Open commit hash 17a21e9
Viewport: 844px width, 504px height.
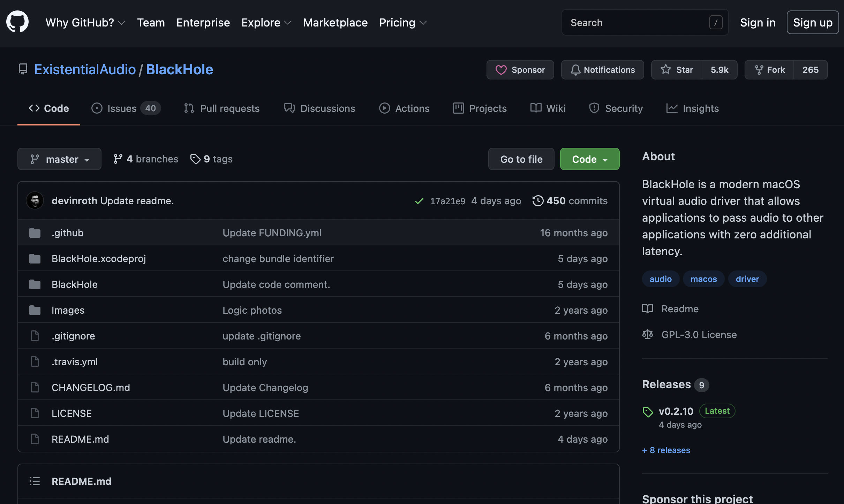[447, 201]
